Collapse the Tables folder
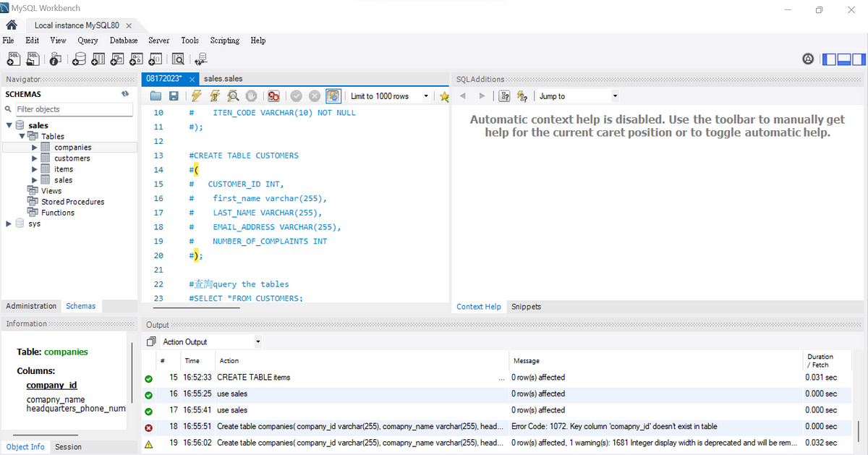 pyautogui.click(x=22, y=135)
